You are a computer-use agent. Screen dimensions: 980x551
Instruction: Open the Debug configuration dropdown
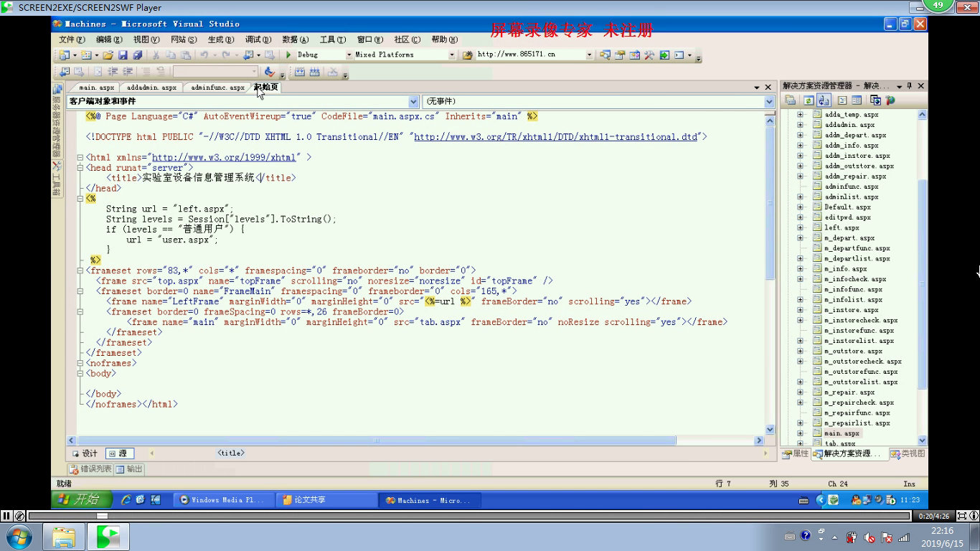coord(349,55)
